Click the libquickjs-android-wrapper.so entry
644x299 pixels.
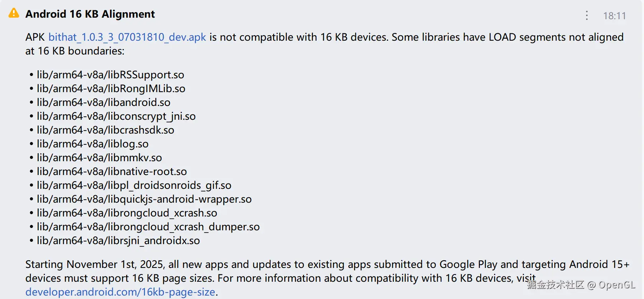144,199
